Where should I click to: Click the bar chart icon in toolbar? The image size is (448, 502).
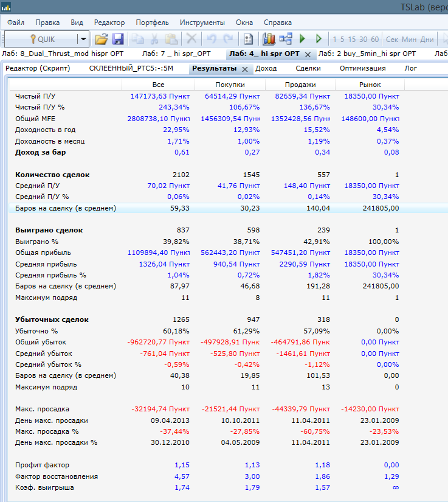pyautogui.click(x=269, y=39)
